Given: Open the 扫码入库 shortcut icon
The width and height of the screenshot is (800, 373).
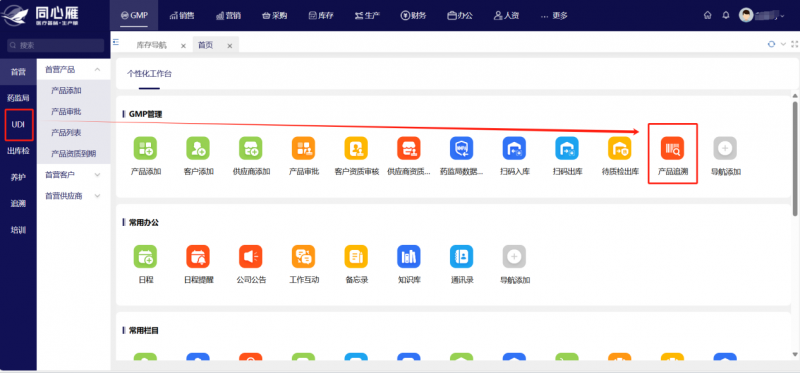Looking at the screenshot, I should (x=514, y=148).
